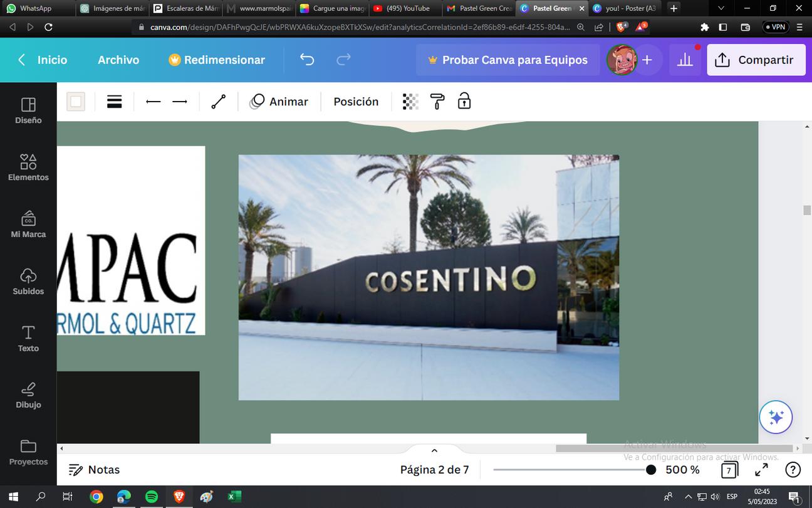
Task: Open the help question mark button
Action: [x=793, y=470]
